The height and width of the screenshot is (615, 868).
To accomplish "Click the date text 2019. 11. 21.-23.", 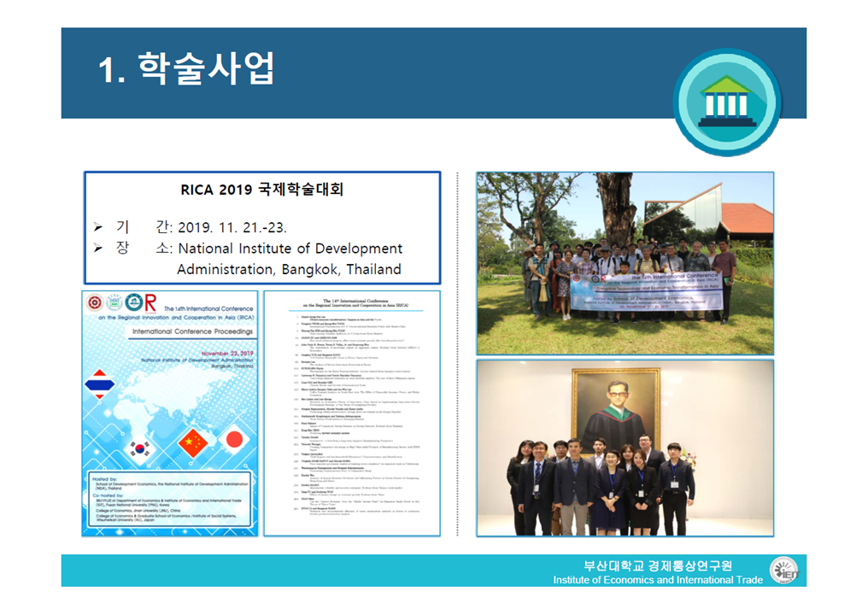I will coord(232,228).
